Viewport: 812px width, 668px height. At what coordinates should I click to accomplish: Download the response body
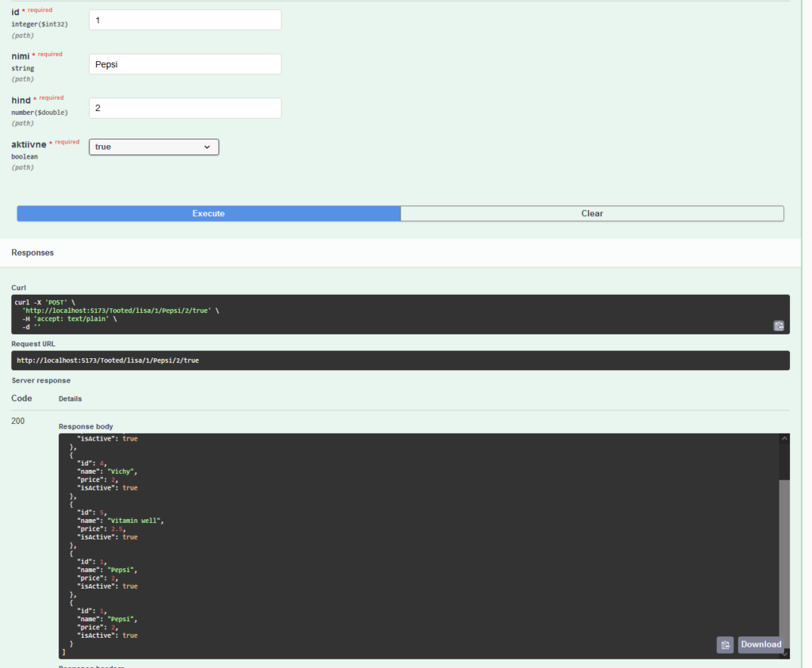point(760,644)
